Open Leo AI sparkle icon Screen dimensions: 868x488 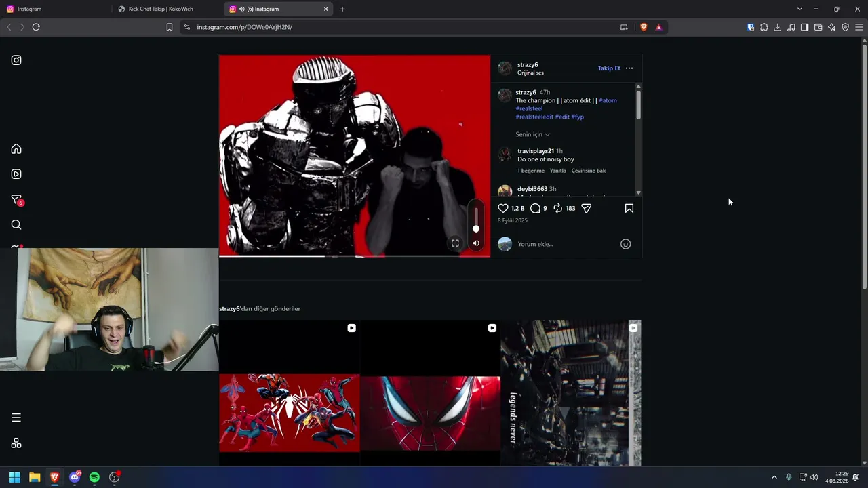(x=832, y=27)
